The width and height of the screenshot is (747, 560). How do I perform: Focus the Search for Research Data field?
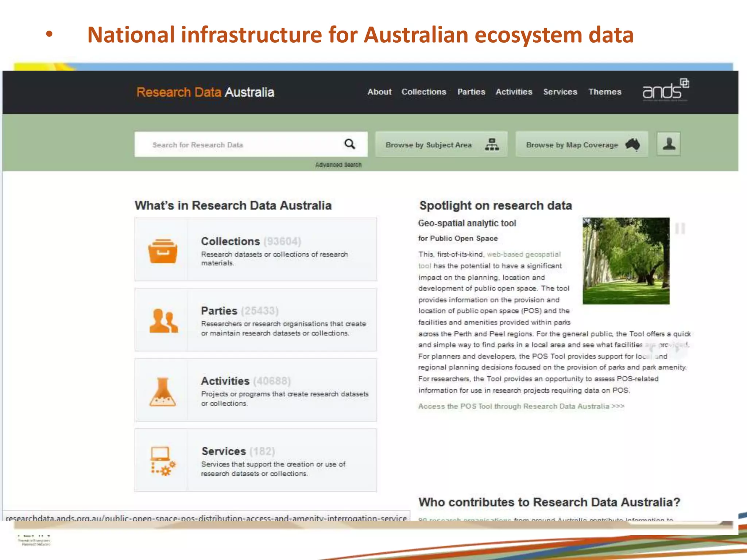pos(251,144)
